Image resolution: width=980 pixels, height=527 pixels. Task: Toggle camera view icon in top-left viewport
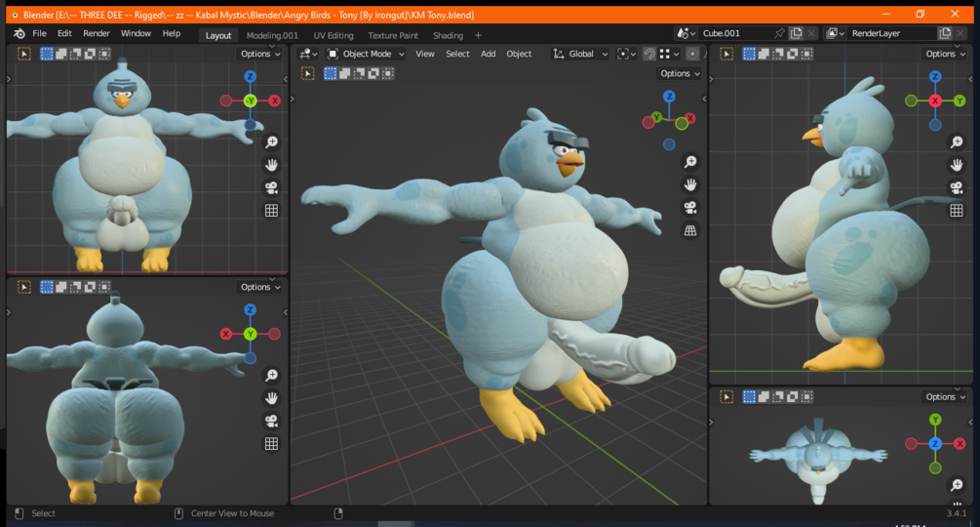(271, 187)
